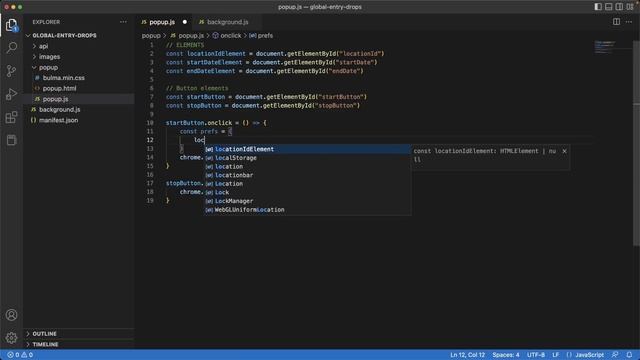The width and height of the screenshot is (640, 360).
Task: Click line number 17 in gutter
Action: (x=150, y=183)
